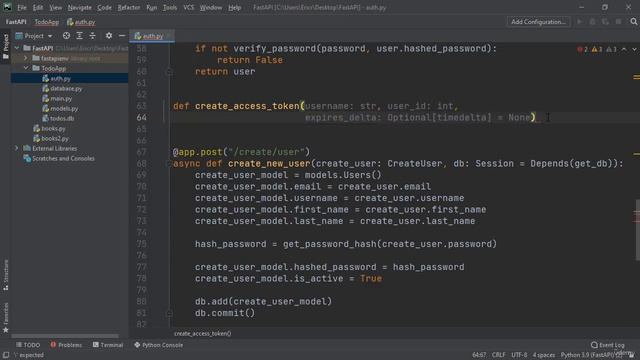This screenshot has height=360, width=640.
Task: Click the Run play icon
Action: pyautogui.click(x=580, y=22)
